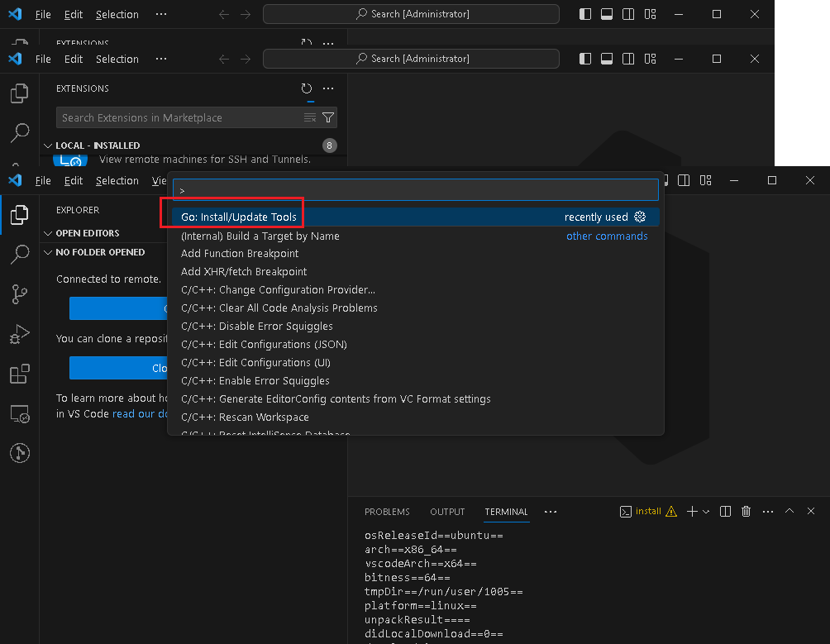Toggle the terminal panel maximize chevron

pyautogui.click(x=789, y=511)
